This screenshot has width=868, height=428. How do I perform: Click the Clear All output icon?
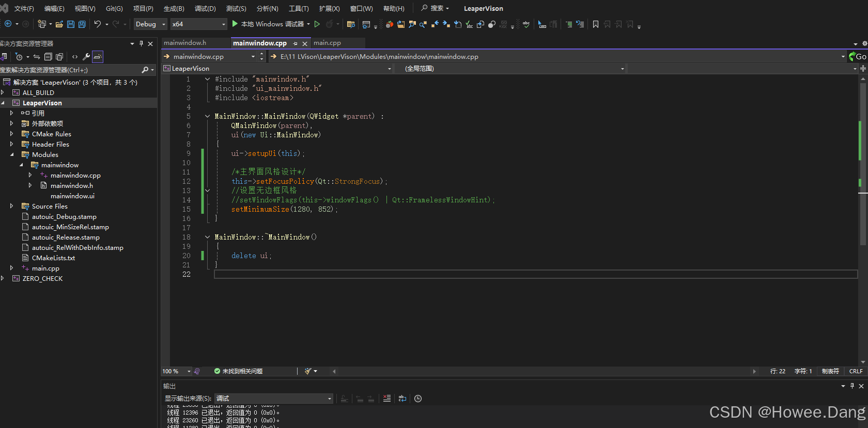387,399
